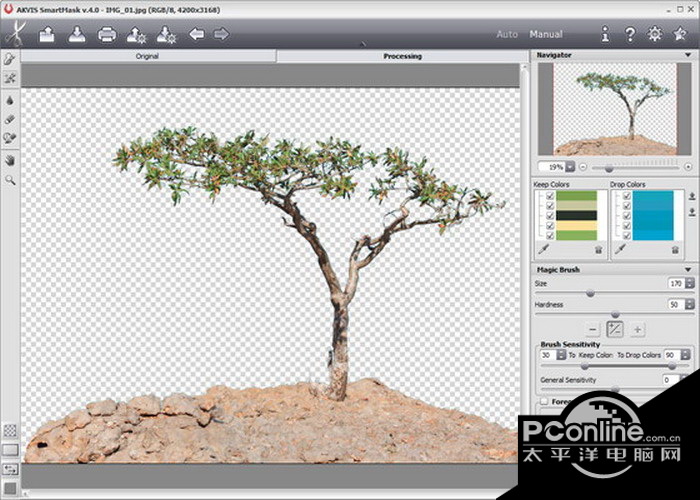The width and height of the screenshot is (700, 500).
Task: Click the brush Size slider handle
Action: coord(590,293)
